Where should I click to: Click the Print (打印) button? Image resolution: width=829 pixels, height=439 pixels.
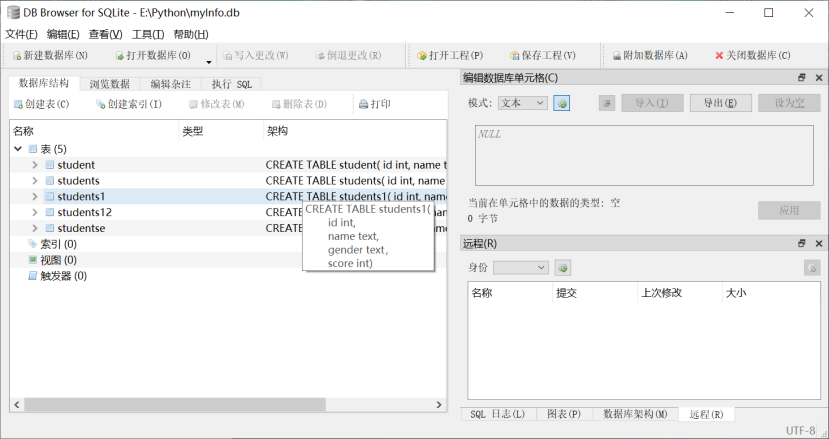coord(375,104)
